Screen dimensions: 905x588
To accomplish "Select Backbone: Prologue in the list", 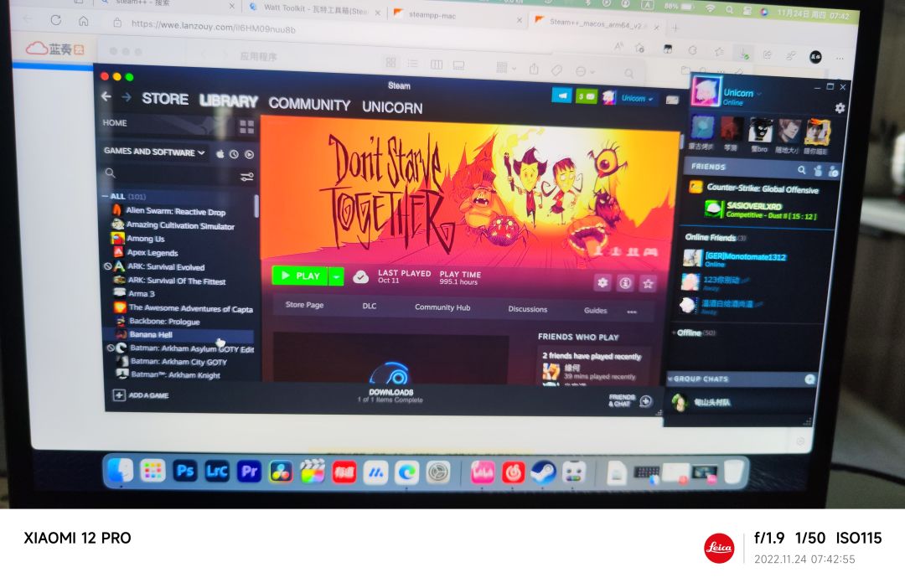I will point(164,322).
